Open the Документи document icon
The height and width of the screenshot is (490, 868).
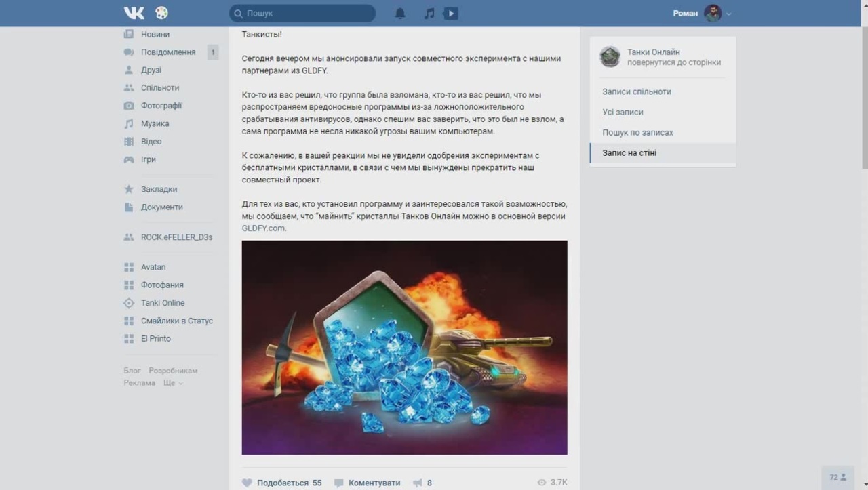[x=129, y=207]
